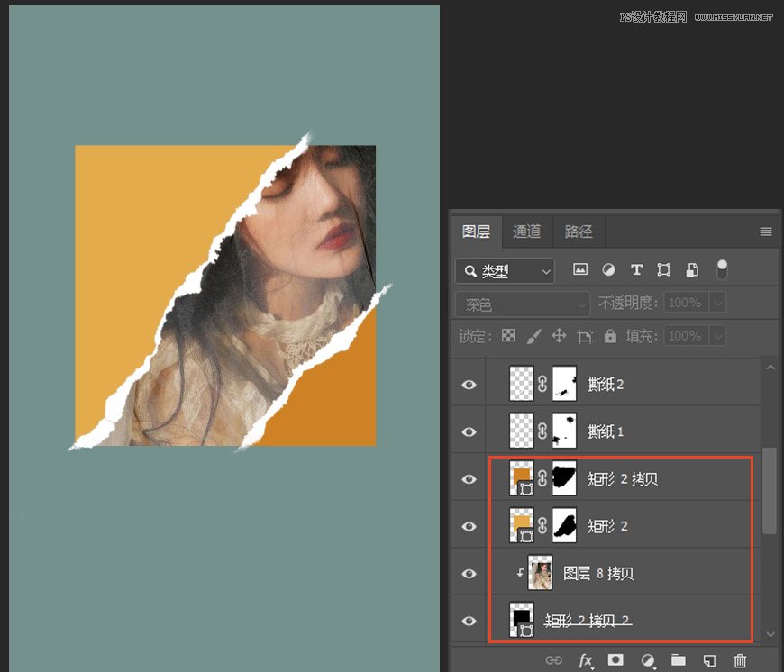Image resolution: width=784 pixels, height=672 pixels.
Task: Open the layer search type dropdown
Action: click(504, 269)
